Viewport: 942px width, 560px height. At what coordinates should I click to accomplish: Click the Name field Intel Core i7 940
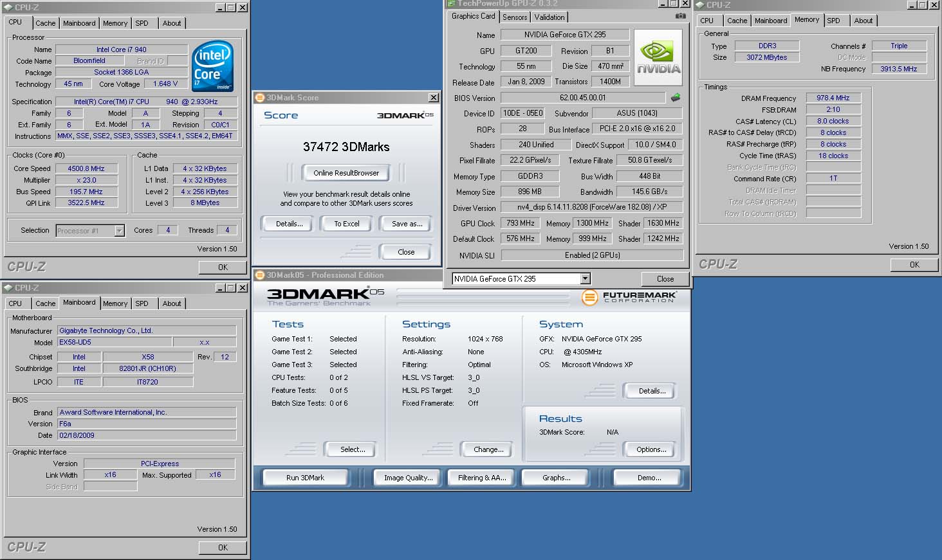(x=122, y=50)
